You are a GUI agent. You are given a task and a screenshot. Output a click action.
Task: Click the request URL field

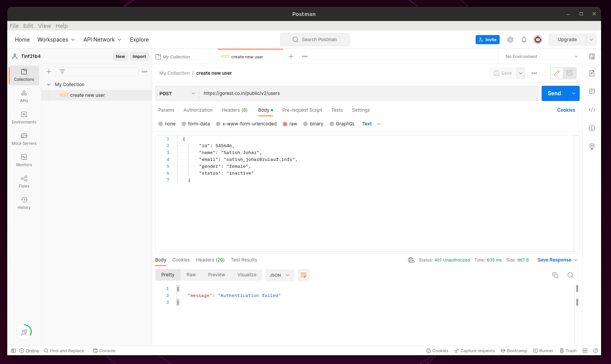coord(368,93)
